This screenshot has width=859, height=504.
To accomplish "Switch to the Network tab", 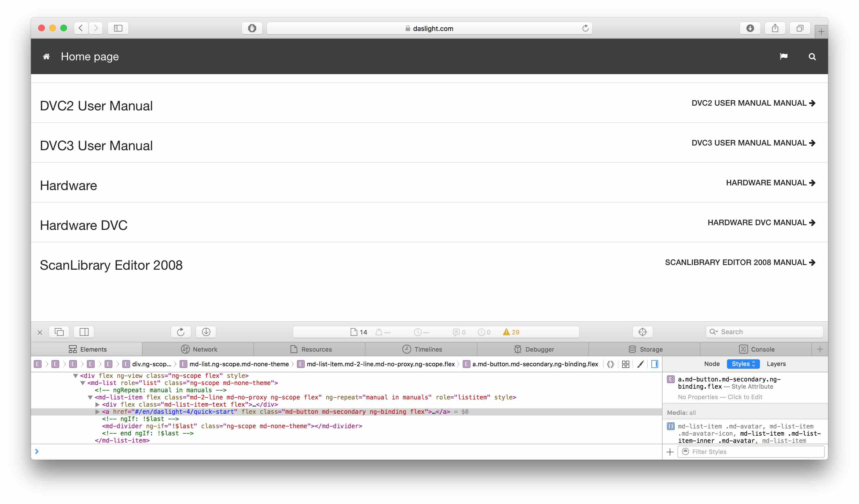I will 198,349.
